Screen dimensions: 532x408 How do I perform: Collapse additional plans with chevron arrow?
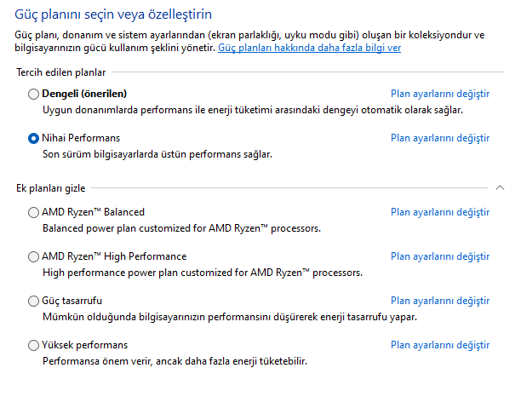[500, 187]
